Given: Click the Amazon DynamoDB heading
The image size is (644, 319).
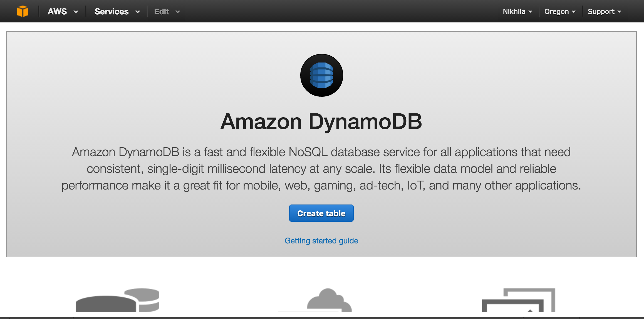Looking at the screenshot, I should (321, 121).
